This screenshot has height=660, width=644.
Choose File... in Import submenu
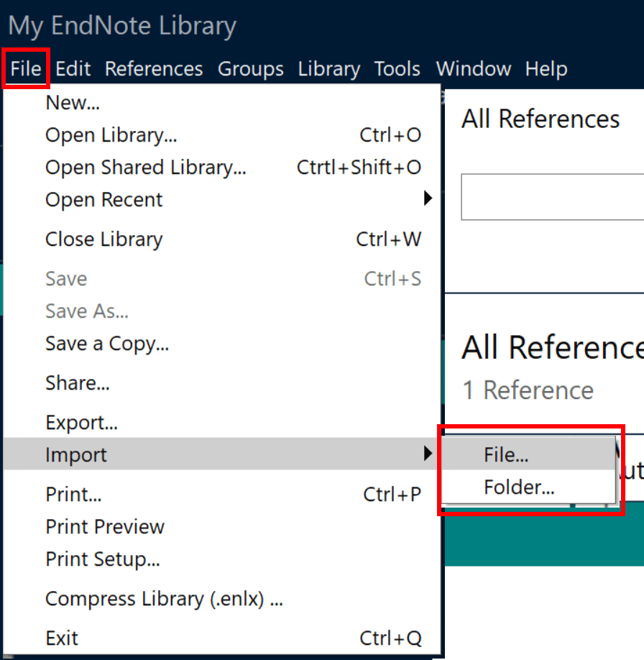coord(507,455)
